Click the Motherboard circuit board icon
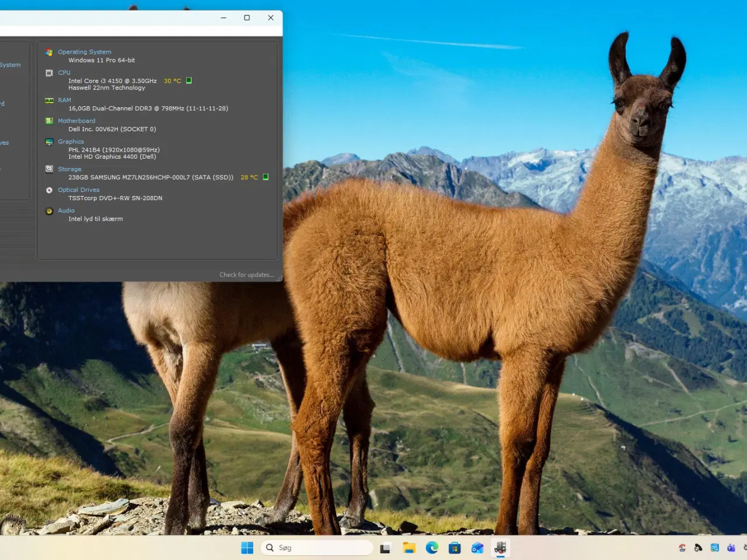This screenshot has width=747, height=560. click(49, 121)
